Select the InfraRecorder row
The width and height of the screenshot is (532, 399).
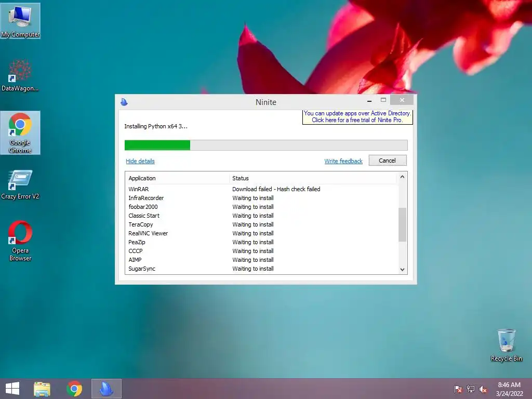coord(262,198)
